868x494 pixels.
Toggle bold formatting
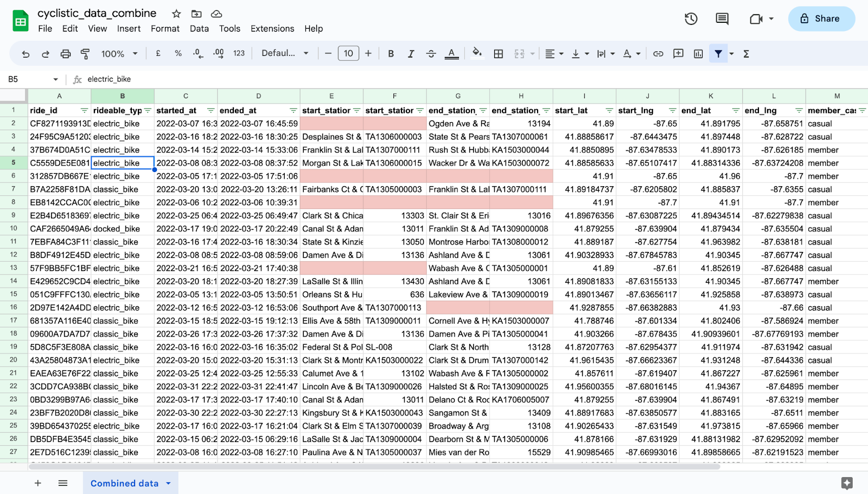point(390,53)
